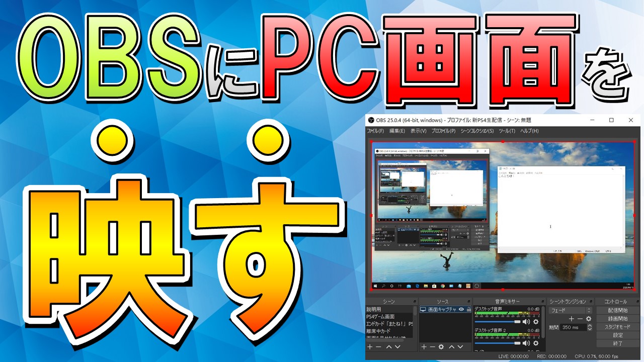This screenshot has width=644, height=362.
Task: Mute デスクトップ音声 2 with its speaker icon
Action: [526, 343]
